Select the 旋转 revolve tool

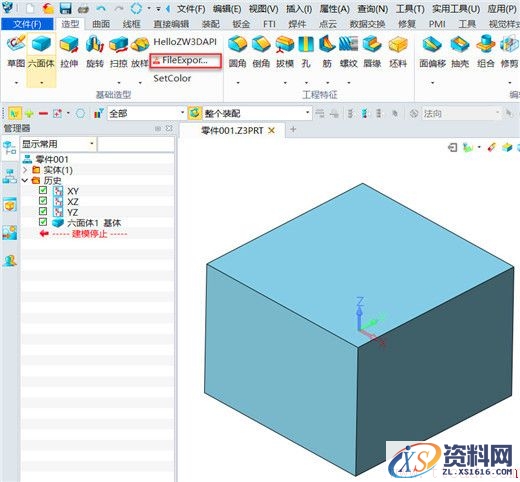95,52
